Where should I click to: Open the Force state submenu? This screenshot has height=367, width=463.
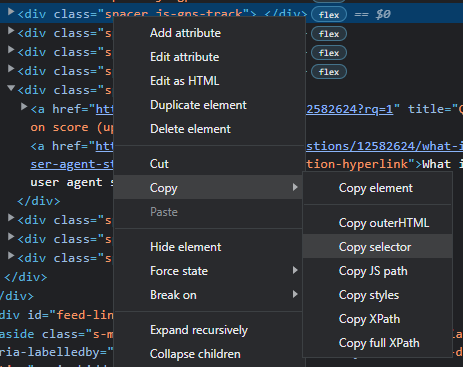(x=208, y=271)
